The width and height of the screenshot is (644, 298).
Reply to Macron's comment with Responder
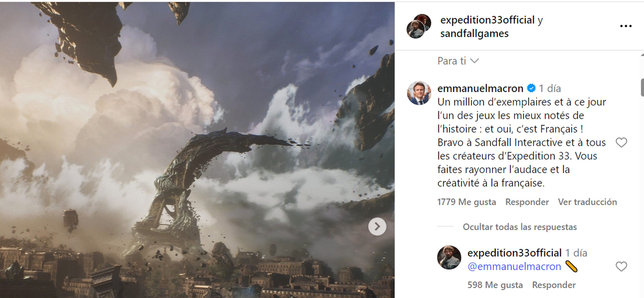pyautogui.click(x=527, y=202)
